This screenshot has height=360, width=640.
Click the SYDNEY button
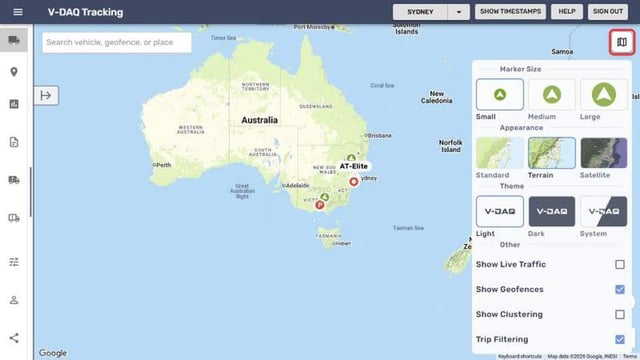click(x=420, y=12)
